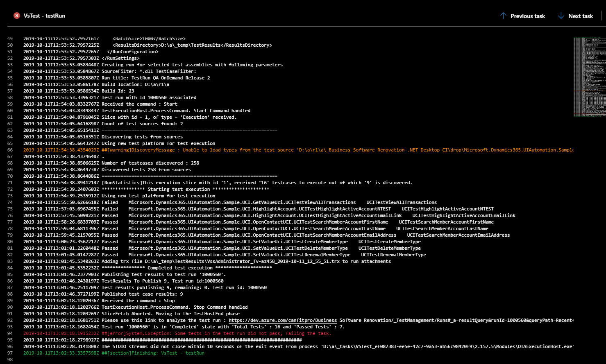The height and width of the screenshot is (364, 606).
Task: Click the 'Starting test execution' log line
Action: tap(146, 189)
